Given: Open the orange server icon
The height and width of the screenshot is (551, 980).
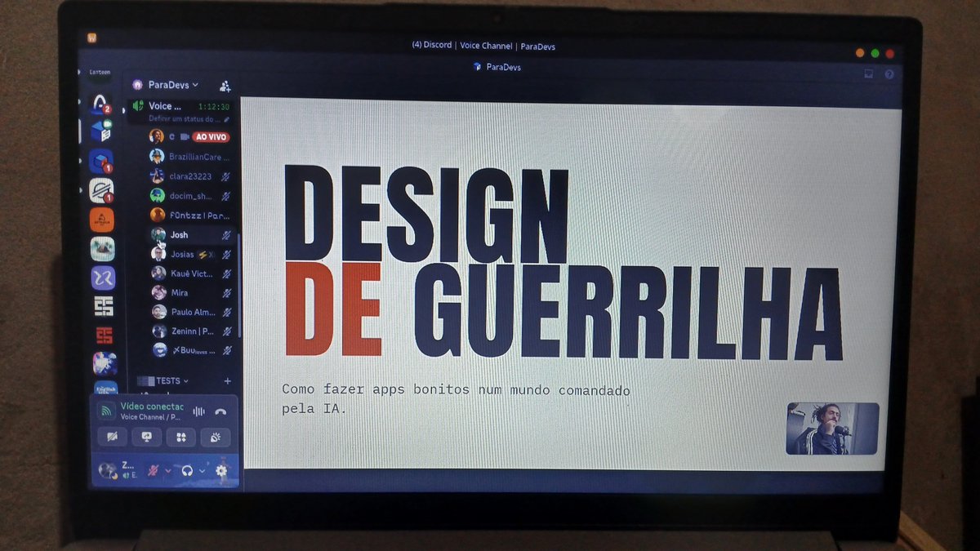Looking at the screenshot, I should pyautogui.click(x=102, y=220).
